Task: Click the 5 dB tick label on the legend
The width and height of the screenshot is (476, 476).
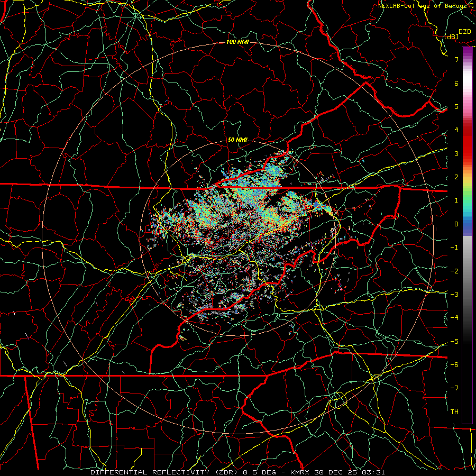Action: [456, 106]
